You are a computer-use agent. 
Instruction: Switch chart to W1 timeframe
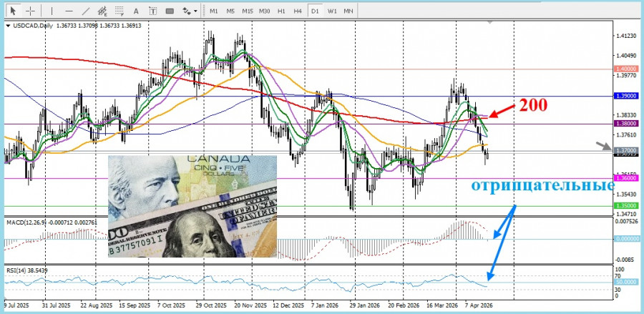[x=332, y=11]
